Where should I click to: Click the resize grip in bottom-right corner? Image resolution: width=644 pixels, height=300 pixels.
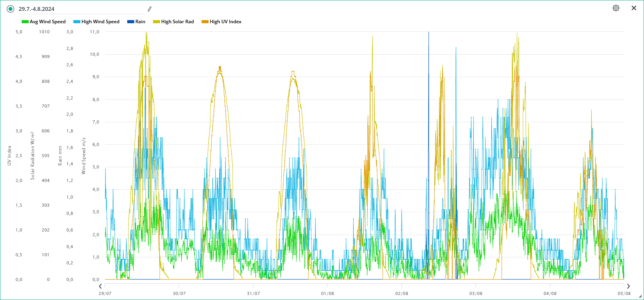[640, 297]
